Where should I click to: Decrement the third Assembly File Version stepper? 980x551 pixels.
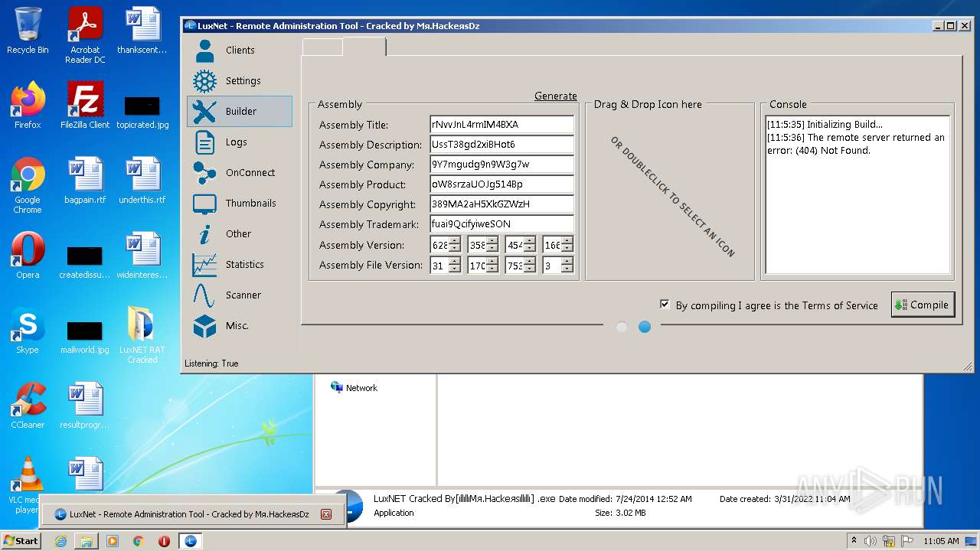(x=530, y=269)
